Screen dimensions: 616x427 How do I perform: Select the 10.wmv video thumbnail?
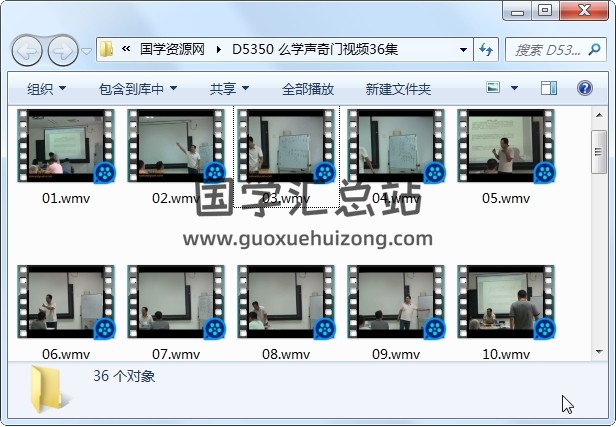click(506, 302)
